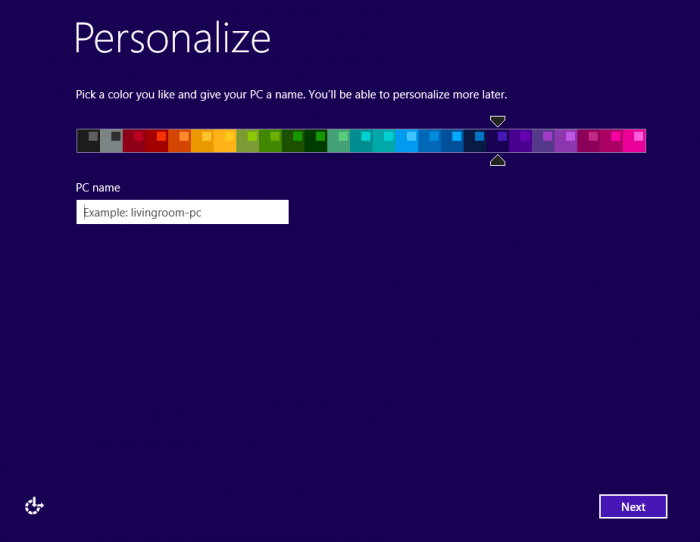Open the Ease of Access icon
The height and width of the screenshot is (542, 700).
pyautogui.click(x=34, y=506)
